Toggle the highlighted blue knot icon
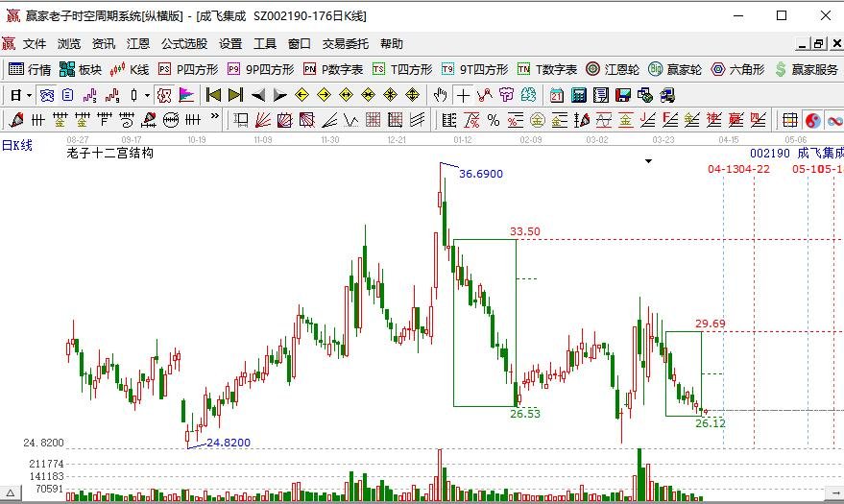 point(47,95)
